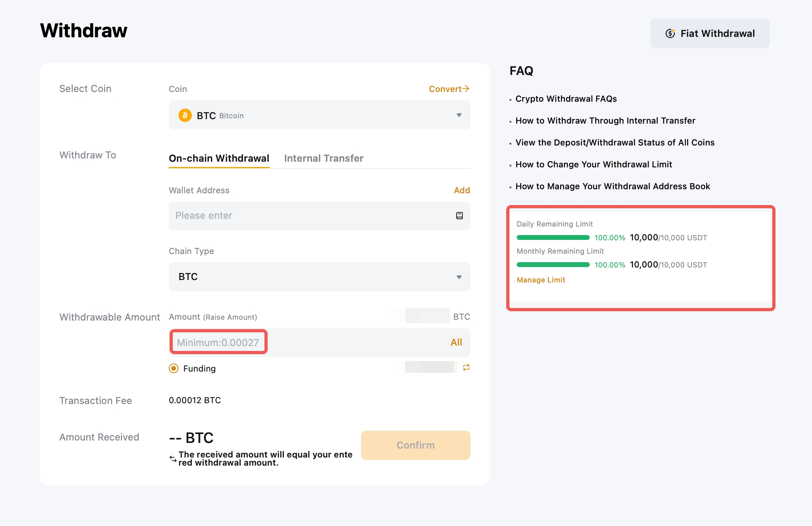Click the Monthly Remaining Limit progress bar
The image size is (812, 526).
[553, 265]
